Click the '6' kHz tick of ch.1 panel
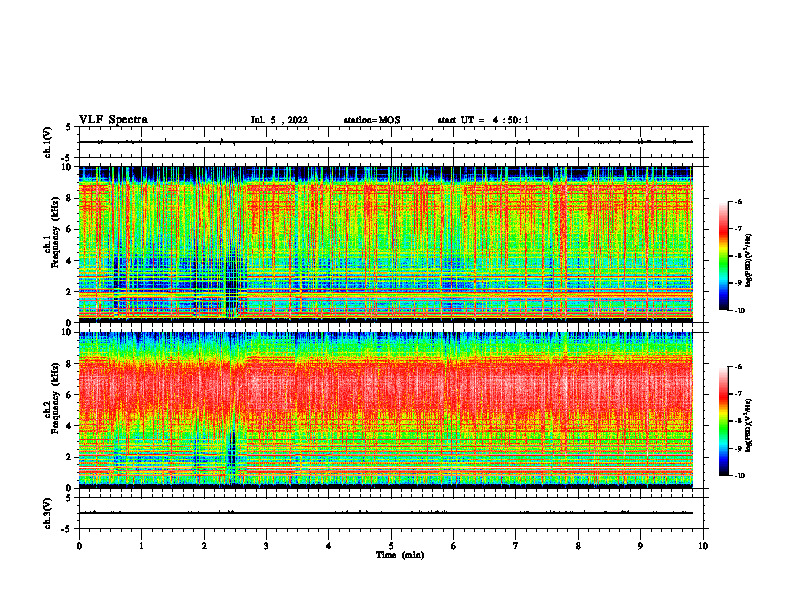Image resolution: width=792 pixels, height=612 pixels. 70,229
